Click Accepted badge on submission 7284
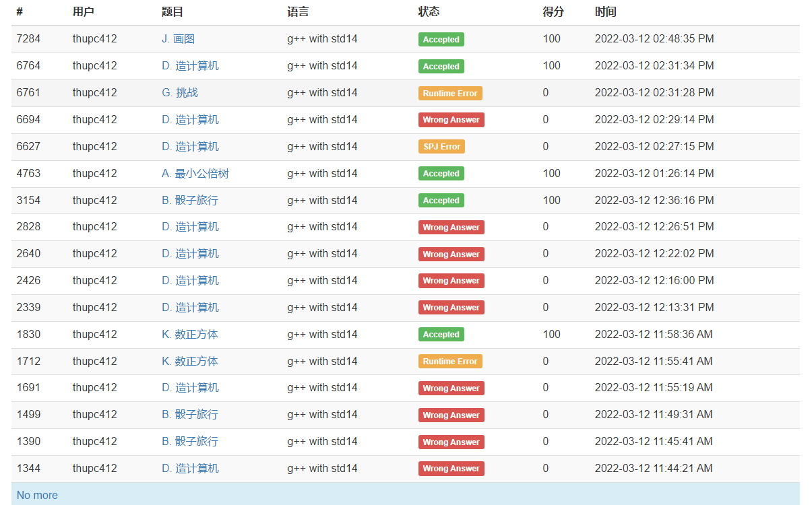Viewport: 812px width, 505px height. 441,40
